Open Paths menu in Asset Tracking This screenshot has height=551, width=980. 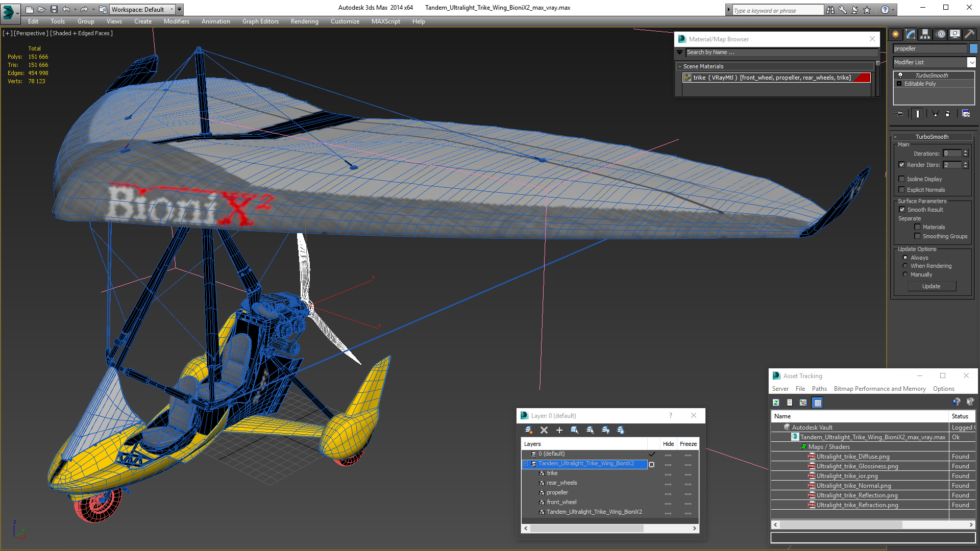[x=819, y=389]
